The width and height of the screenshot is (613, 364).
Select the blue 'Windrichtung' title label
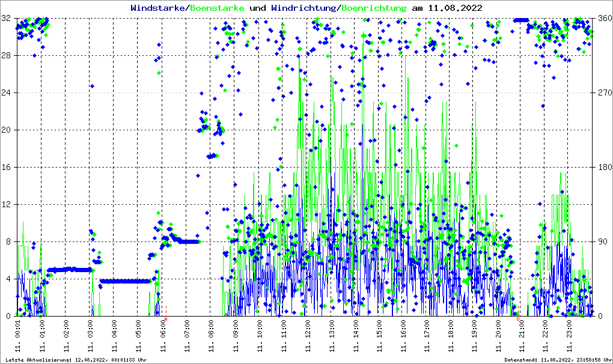tap(305, 8)
